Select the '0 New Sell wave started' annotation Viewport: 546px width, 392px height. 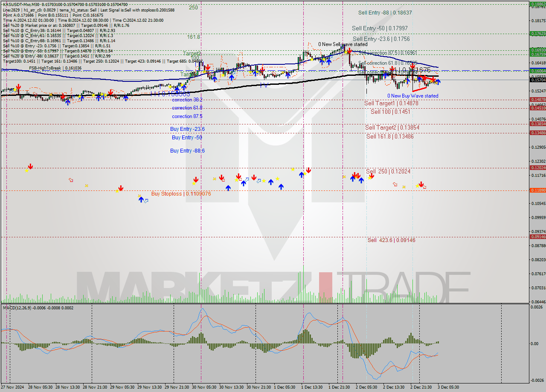point(343,44)
